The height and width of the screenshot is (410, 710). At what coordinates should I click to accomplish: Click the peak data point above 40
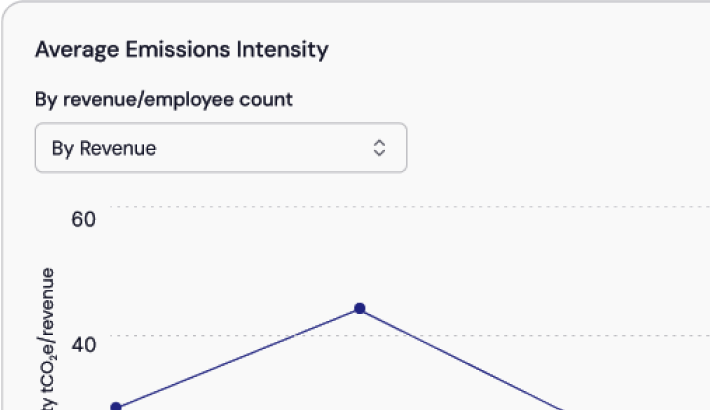click(360, 309)
